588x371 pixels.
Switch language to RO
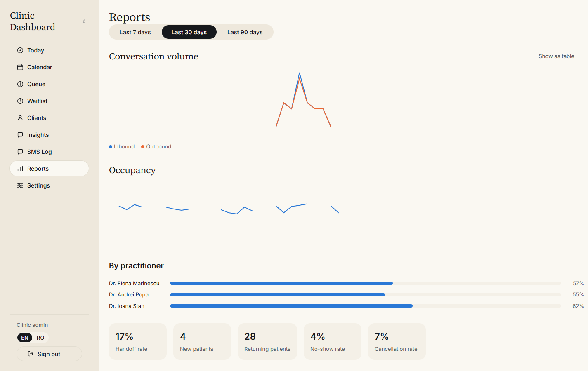40,338
